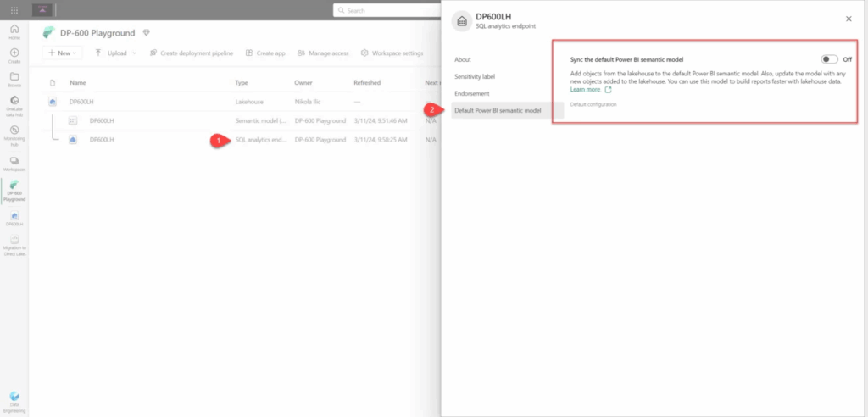Select DP-600 Playground workspace in sidebar
The width and height of the screenshot is (868, 417).
[x=14, y=191]
